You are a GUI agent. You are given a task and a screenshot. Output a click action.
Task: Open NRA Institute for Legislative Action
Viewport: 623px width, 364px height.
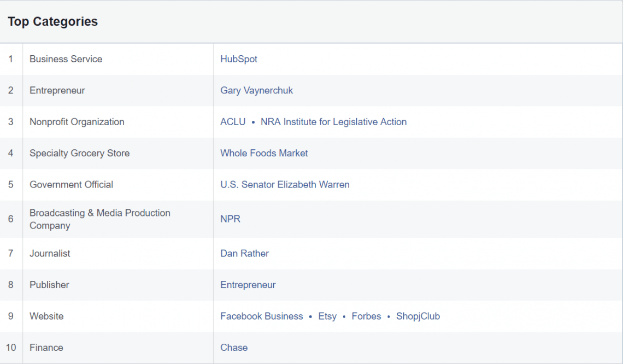point(334,121)
